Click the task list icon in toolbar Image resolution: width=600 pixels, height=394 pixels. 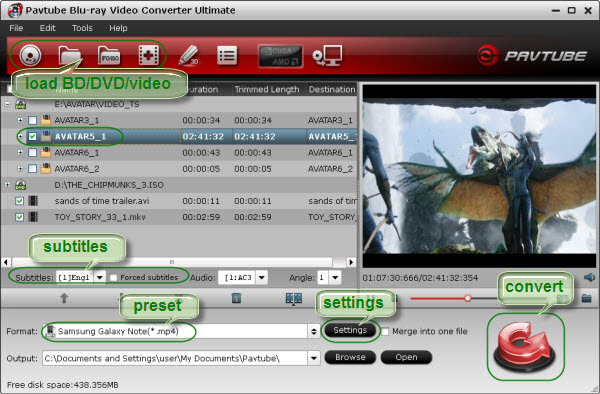pos(227,56)
